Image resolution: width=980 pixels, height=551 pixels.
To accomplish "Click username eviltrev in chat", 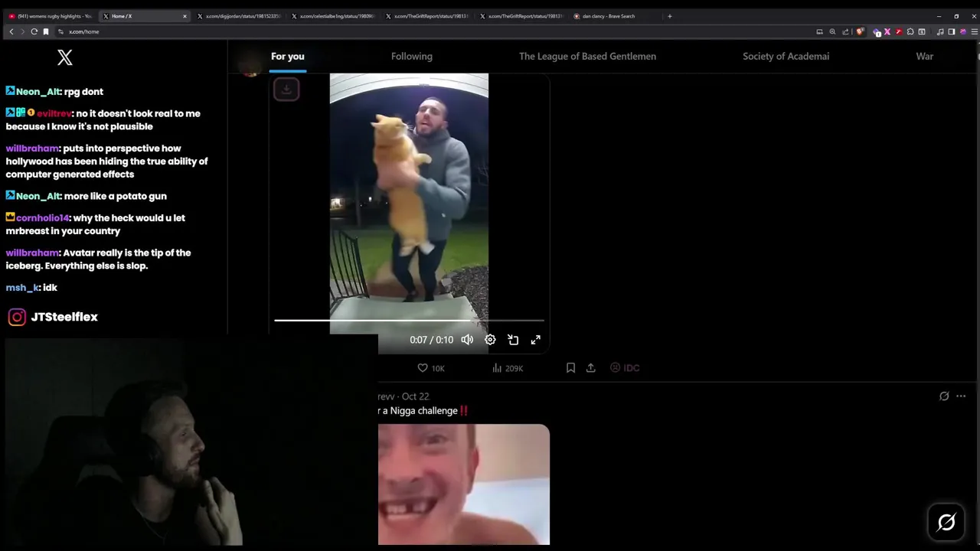I will 54,113.
